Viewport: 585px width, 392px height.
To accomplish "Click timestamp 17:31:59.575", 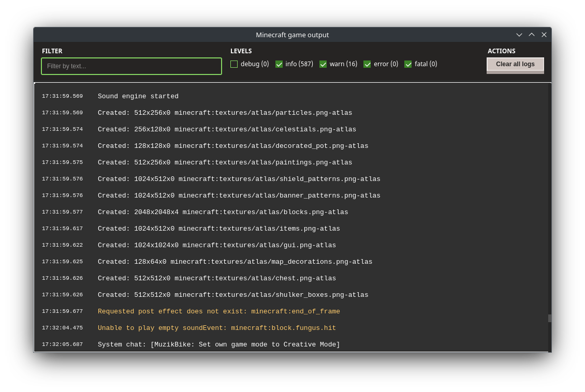I will coord(62,162).
